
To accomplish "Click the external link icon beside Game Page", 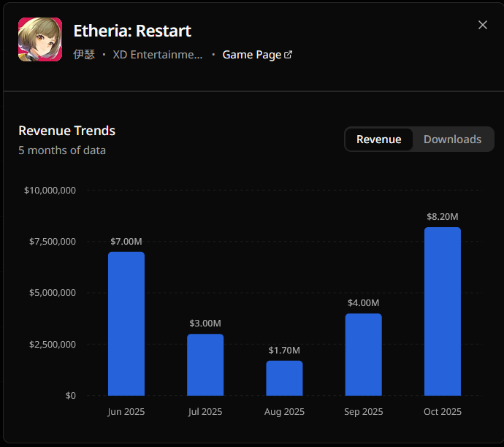I will (x=288, y=55).
